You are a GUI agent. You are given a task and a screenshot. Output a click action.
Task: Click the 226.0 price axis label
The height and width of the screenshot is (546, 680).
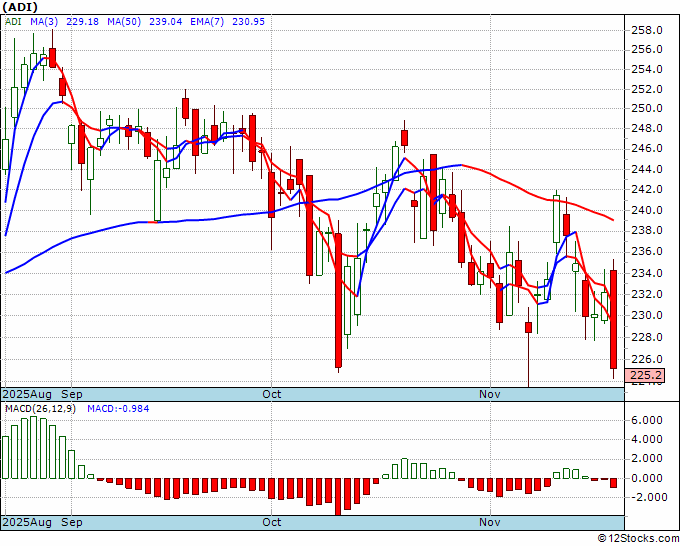(x=647, y=359)
